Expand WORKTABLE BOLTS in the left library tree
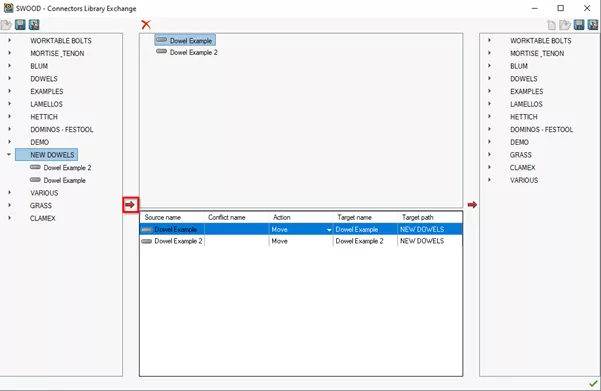The width and height of the screenshot is (601, 391). (10, 40)
